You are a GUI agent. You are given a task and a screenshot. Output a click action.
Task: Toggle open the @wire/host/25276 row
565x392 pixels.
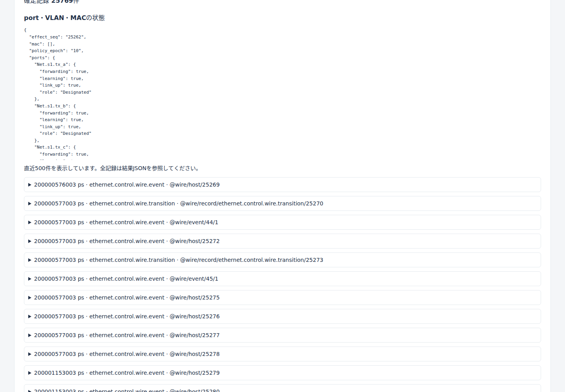click(x=282, y=316)
